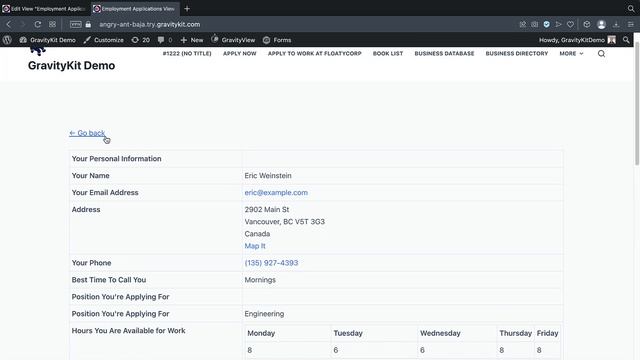Click the admin bar search magnifier
Image resolution: width=640 pixels, height=360 pixels.
pyautogui.click(x=626, y=40)
